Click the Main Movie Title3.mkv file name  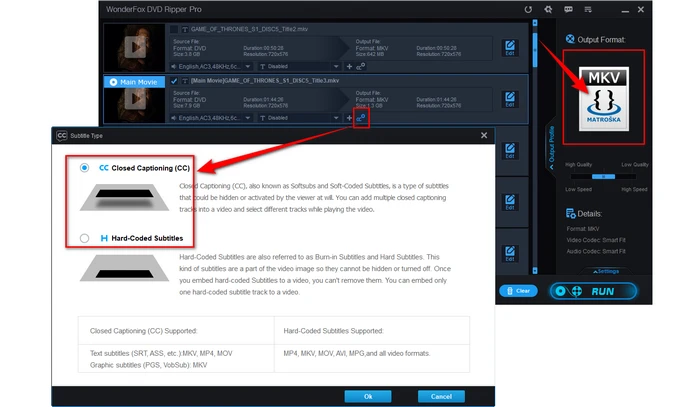click(265, 81)
